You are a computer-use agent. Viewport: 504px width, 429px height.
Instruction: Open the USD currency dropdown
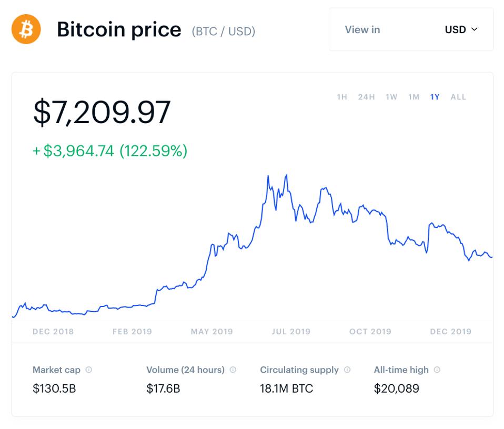pos(462,30)
